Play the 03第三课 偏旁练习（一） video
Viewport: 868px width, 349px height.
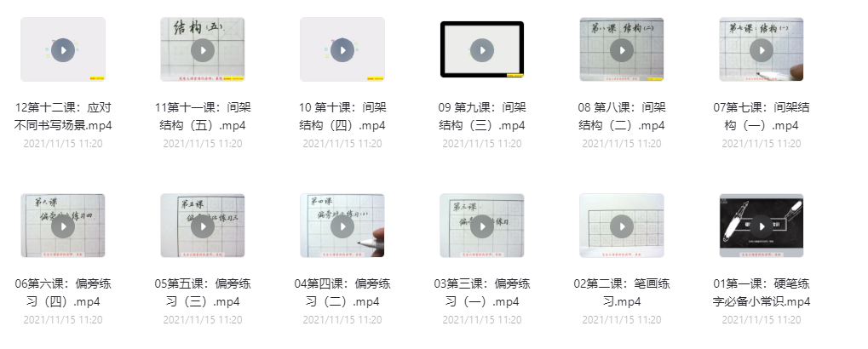tap(482, 226)
